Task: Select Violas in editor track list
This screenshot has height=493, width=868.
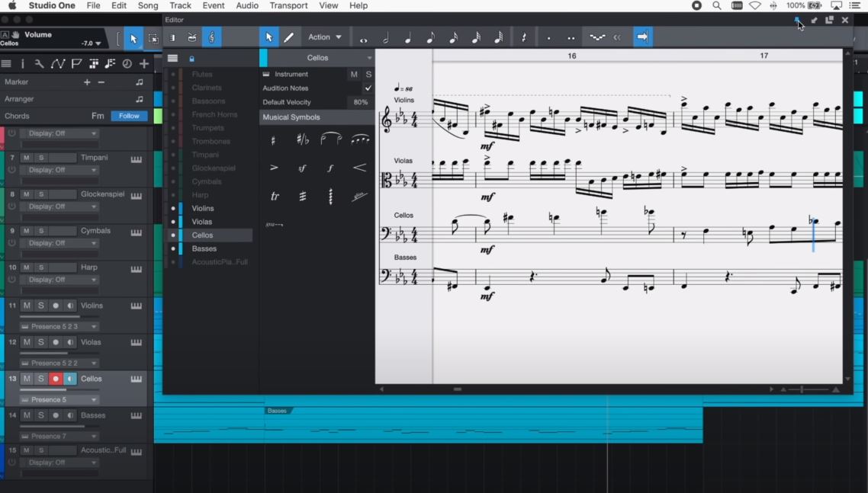Action: [x=201, y=222]
